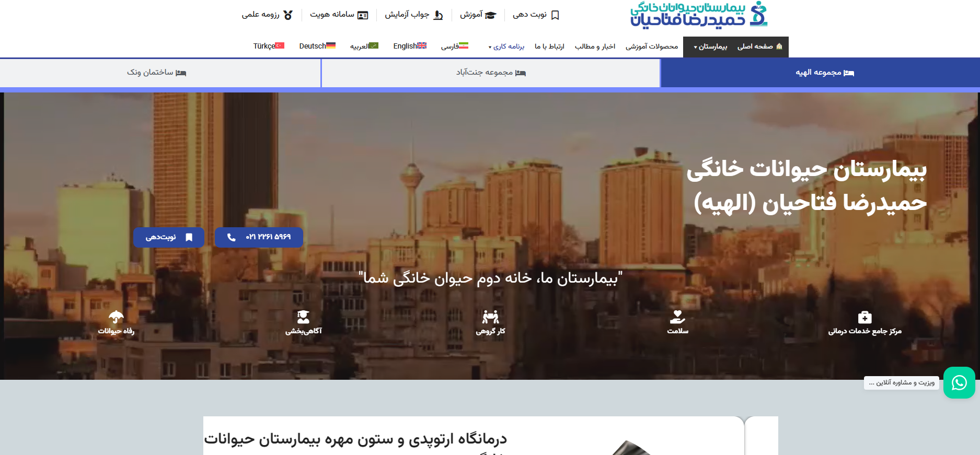Screen dimensions: 980x455
Task: Open صفحه اصلی home menu item
Action: click(x=759, y=46)
